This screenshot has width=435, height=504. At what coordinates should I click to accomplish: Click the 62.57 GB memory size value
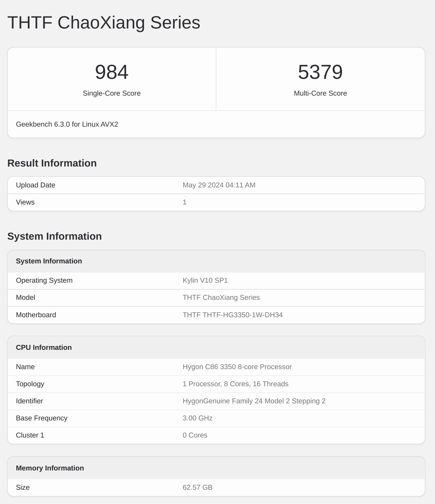point(197,488)
